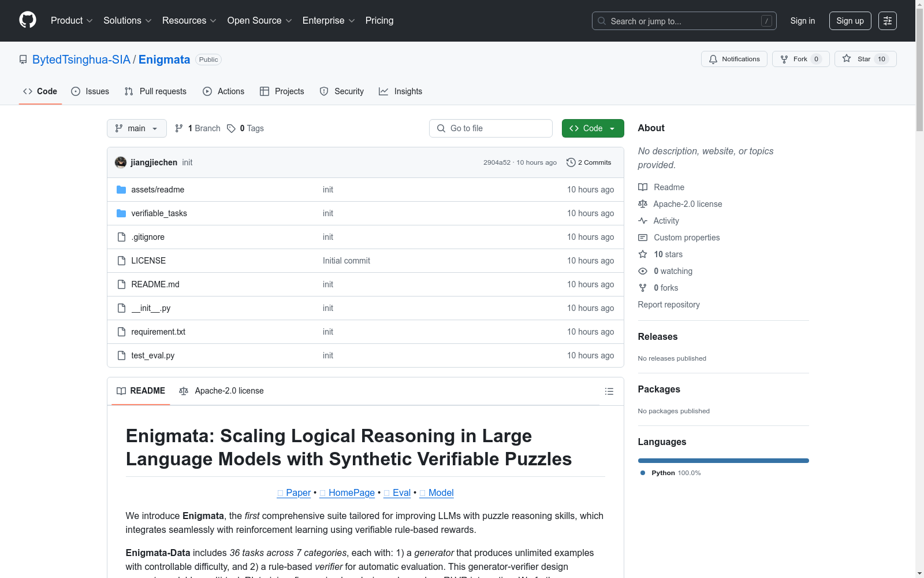Expand the Solutions menu
The width and height of the screenshot is (924, 578).
point(127,21)
